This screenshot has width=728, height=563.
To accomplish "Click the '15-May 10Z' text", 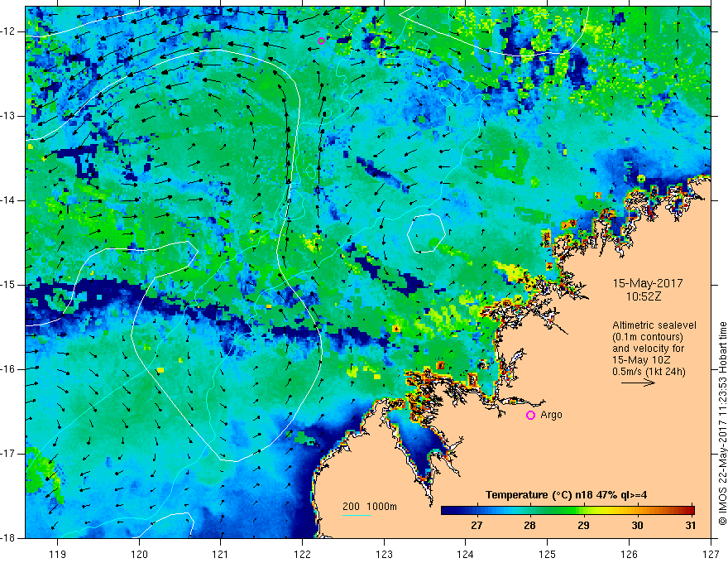I will 640,360.
